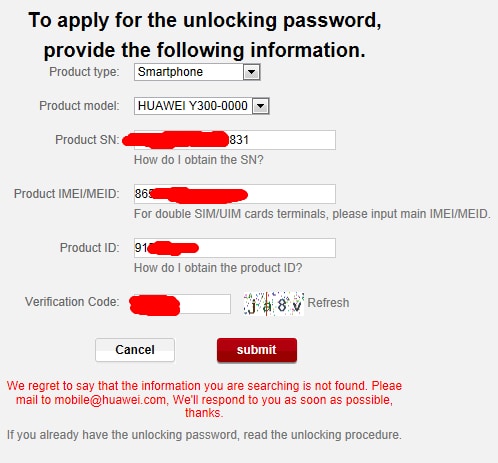This screenshot has height=463, width=498.
Task: Click the mobile@huawei.com email address
Action: pyautogui.click(x=110, y=400)
